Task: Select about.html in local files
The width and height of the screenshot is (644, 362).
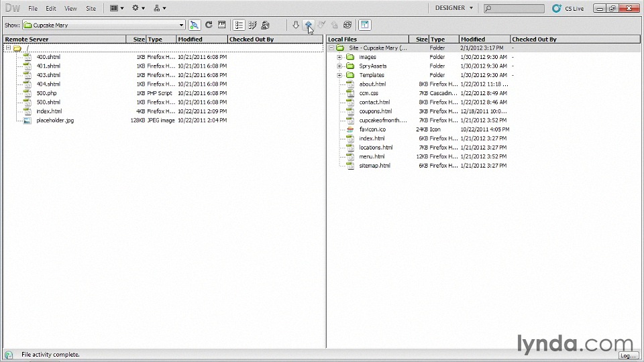Action: [372, 84]
